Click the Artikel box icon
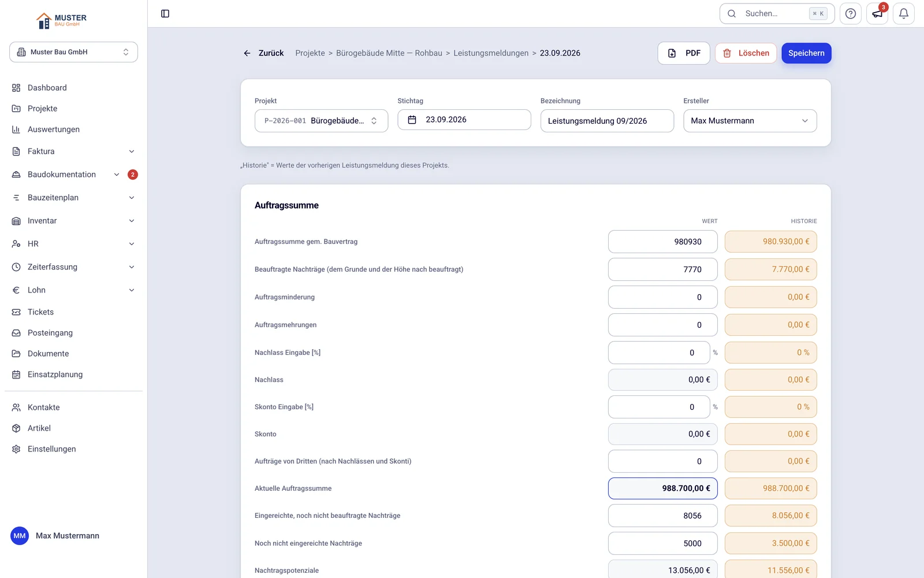The height and width of the screenshot is (578, 924). (x=16, y=428)
